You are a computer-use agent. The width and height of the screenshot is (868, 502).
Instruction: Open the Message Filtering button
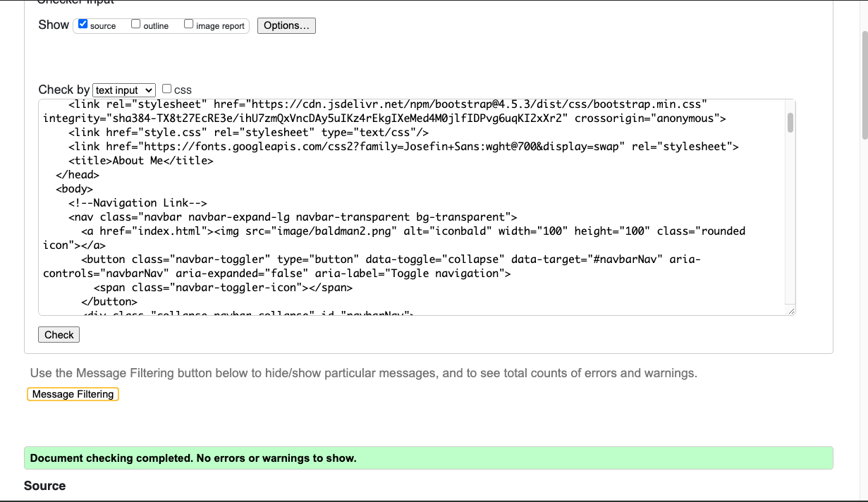click(73, 394)
